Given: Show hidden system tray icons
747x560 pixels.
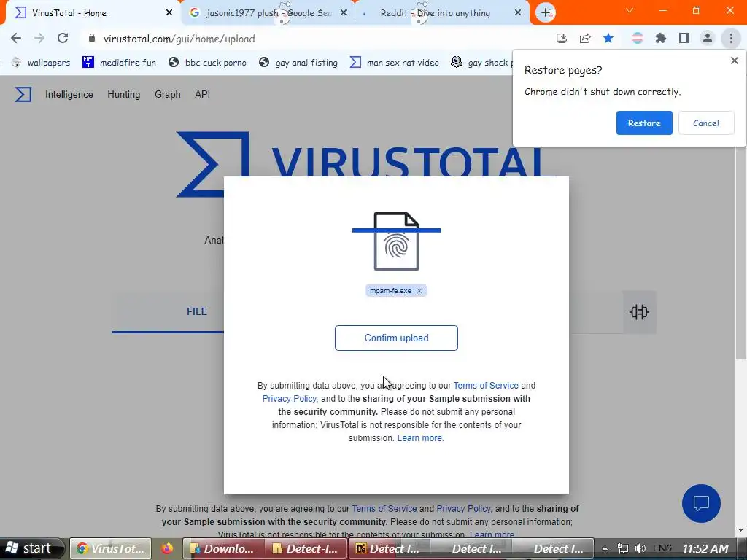Looking at the screenshot, I should click(x=605, y=548).
